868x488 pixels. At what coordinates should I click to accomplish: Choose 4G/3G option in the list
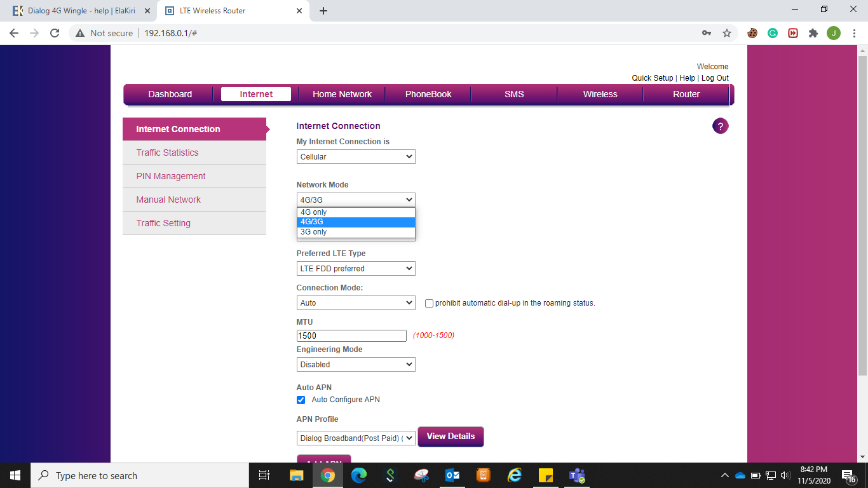coord(356,222)
